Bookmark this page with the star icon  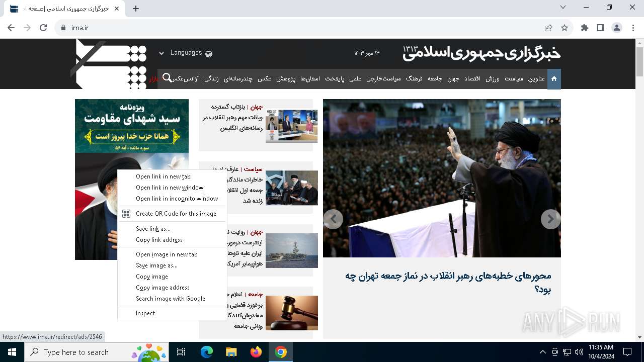coord(565,28)
